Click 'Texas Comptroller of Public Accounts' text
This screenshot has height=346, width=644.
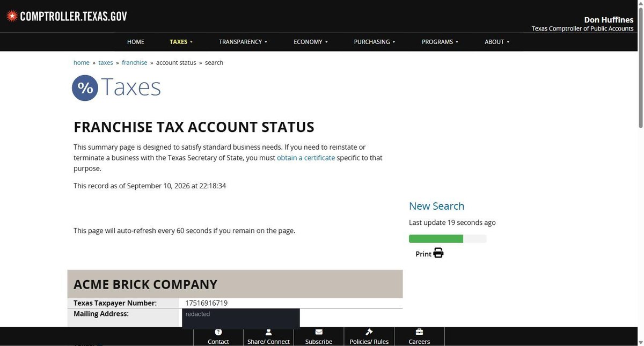point(582,28)
